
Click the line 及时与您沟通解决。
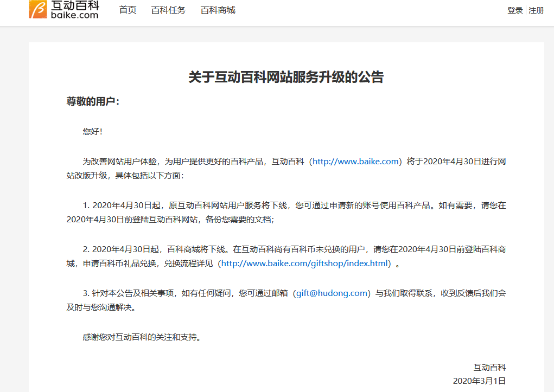tap(101, 307)
